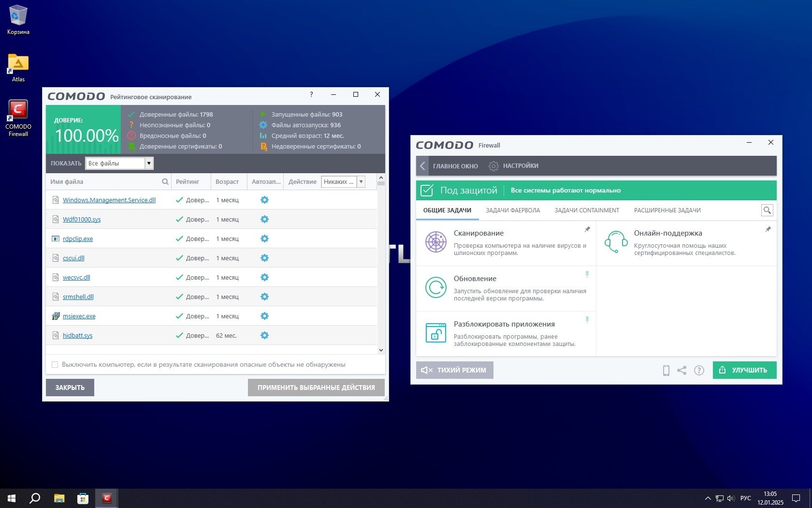Click the Scanning radar icon

click(x=435, y=242)
